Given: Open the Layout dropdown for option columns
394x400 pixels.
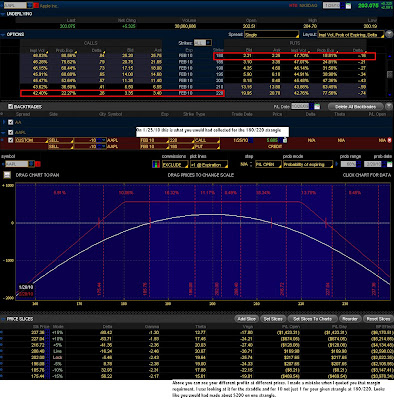Looking at the screenshot, I should 350,35.
